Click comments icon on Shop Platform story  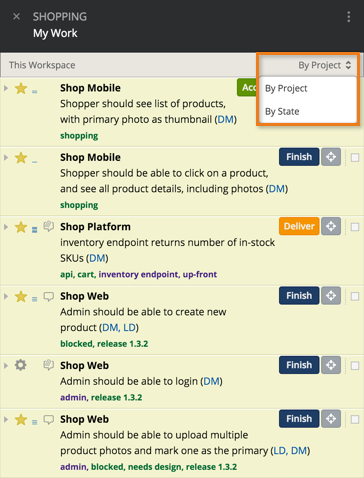[x=49, y=227]
